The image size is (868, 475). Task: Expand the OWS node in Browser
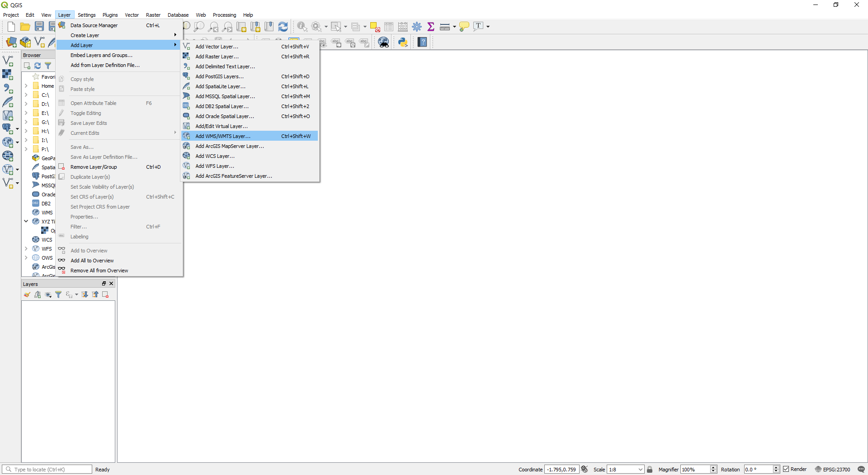pos(26,257)
